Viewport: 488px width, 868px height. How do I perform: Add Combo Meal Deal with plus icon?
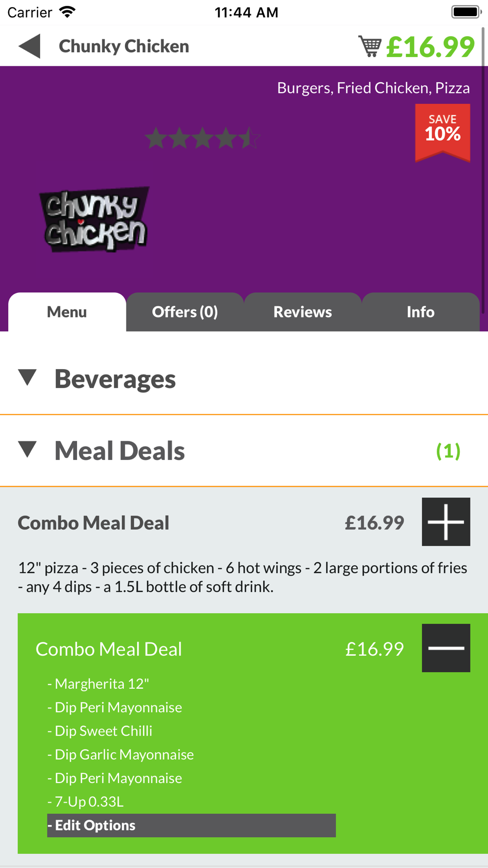446,522
